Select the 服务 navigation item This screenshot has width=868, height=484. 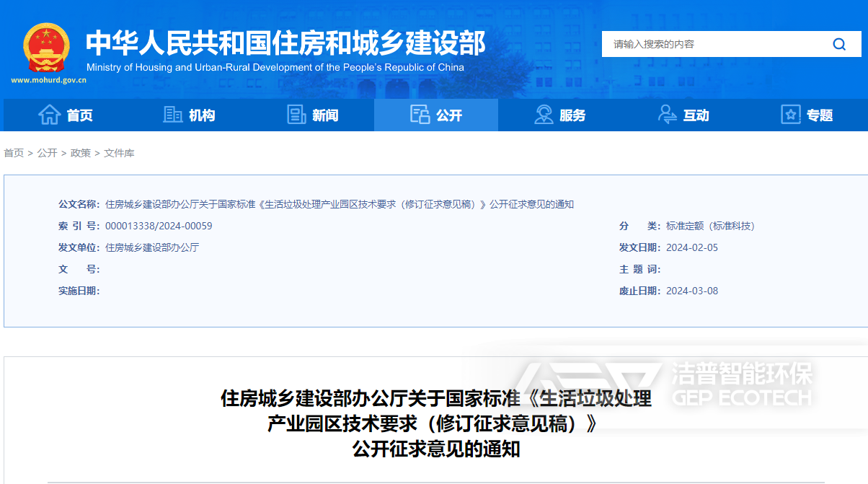pyautogui.click(x=572, y=115)
